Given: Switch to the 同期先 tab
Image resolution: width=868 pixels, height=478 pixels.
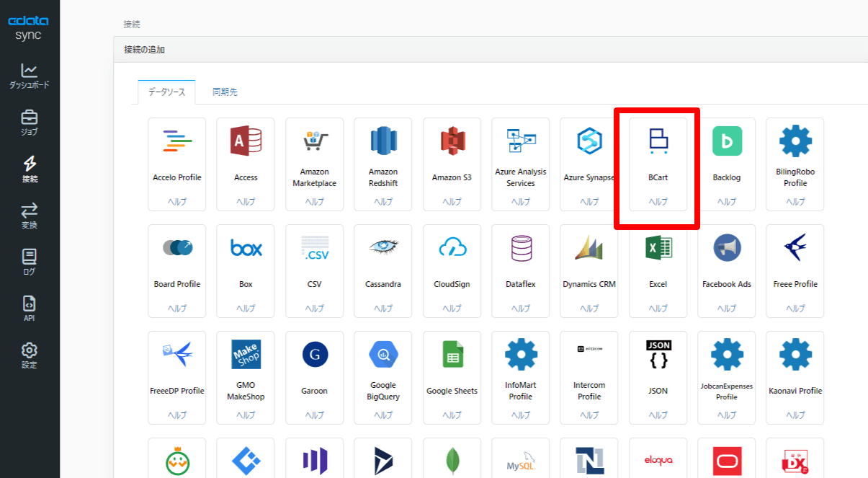Looking at the screenshot, I should [225, 92].
